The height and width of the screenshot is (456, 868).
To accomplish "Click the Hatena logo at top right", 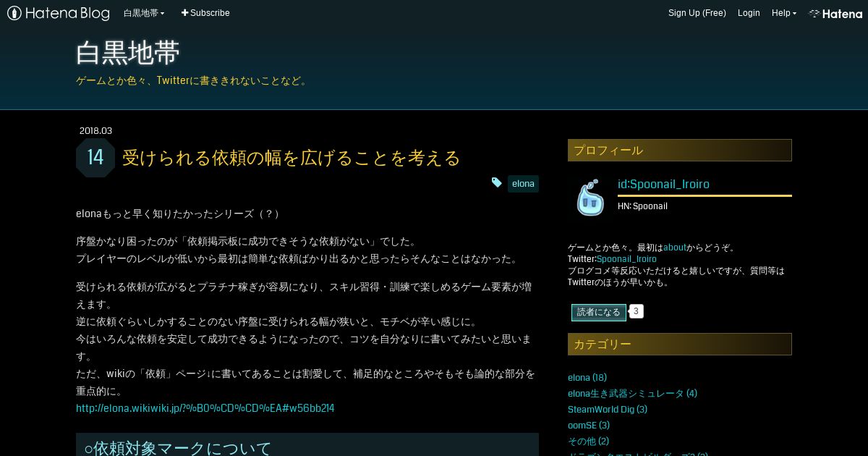I will 835,13.
